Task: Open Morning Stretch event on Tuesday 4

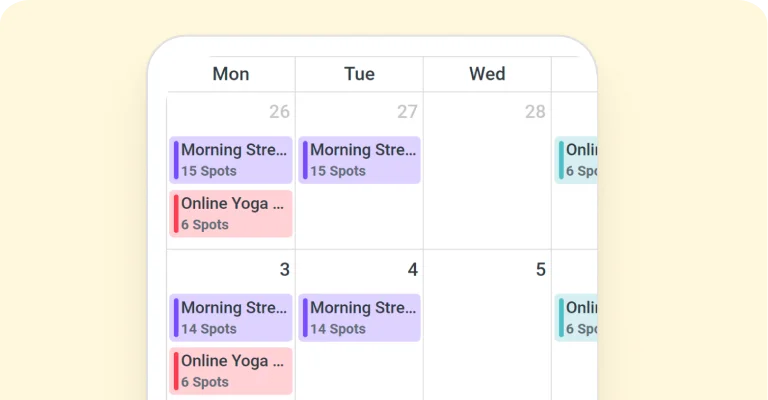Action: [x=360, y=318]
